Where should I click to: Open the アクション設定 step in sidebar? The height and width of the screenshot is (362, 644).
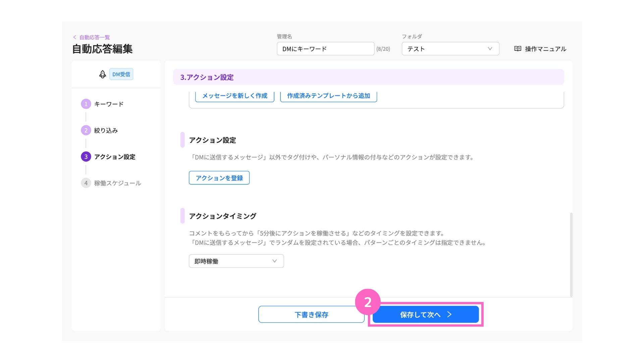click(x=115, y=157)
